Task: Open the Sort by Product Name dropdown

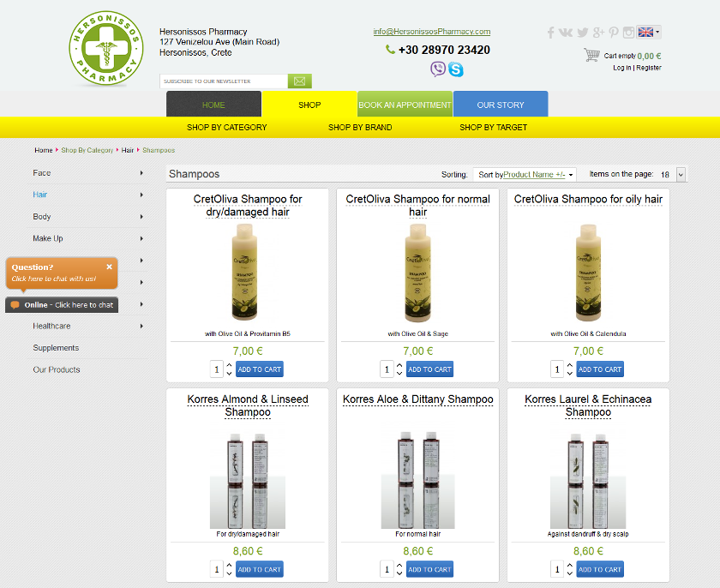Action: [x=525, y=174]
